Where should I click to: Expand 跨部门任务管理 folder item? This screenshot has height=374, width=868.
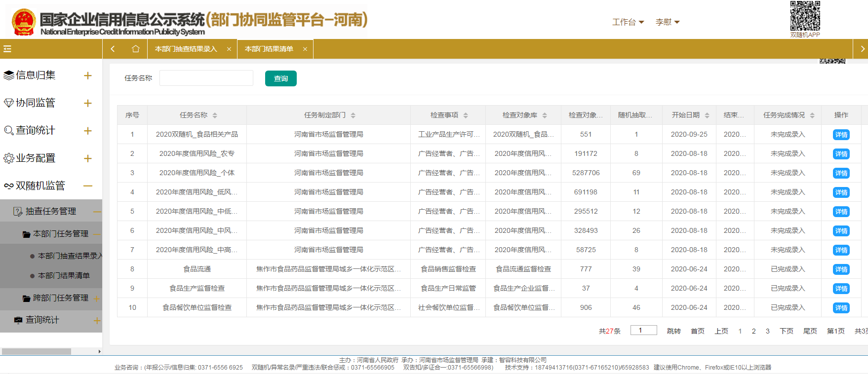pos(61,298)
